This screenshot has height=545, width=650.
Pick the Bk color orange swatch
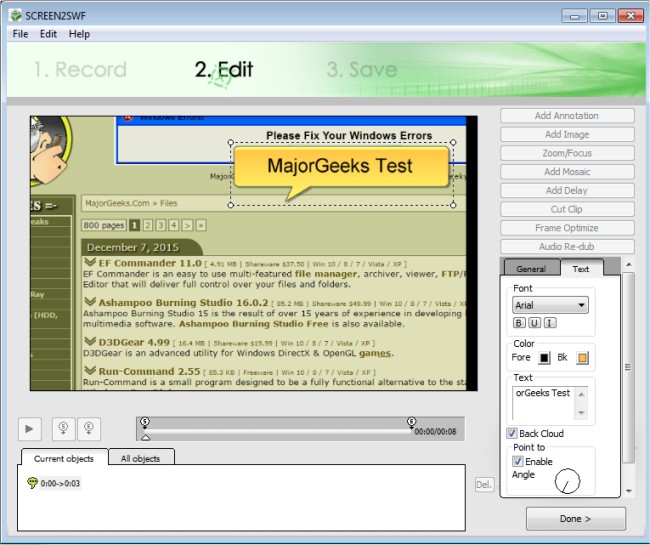pyautogui.click(x=582, y=358)
